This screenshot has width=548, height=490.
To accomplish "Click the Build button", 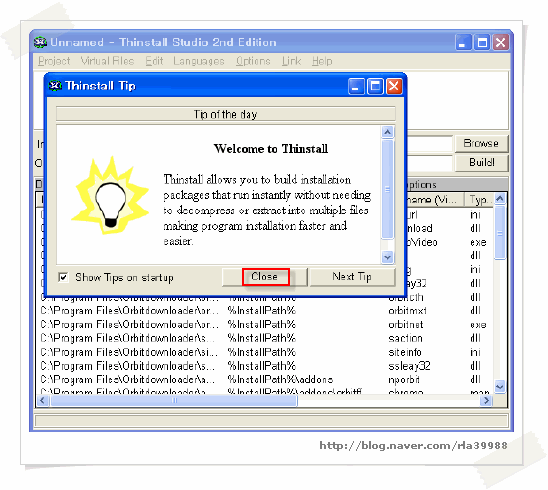I will pos(481,163).
